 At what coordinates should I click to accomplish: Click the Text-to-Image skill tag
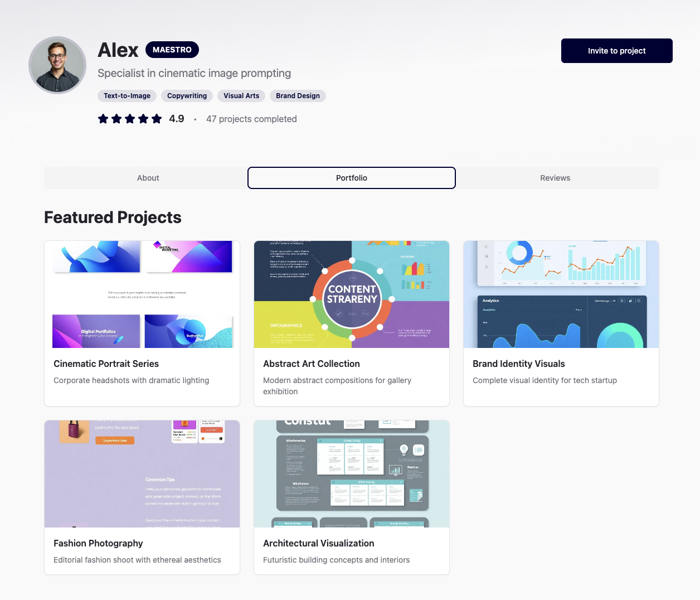[x=127, y=96]
